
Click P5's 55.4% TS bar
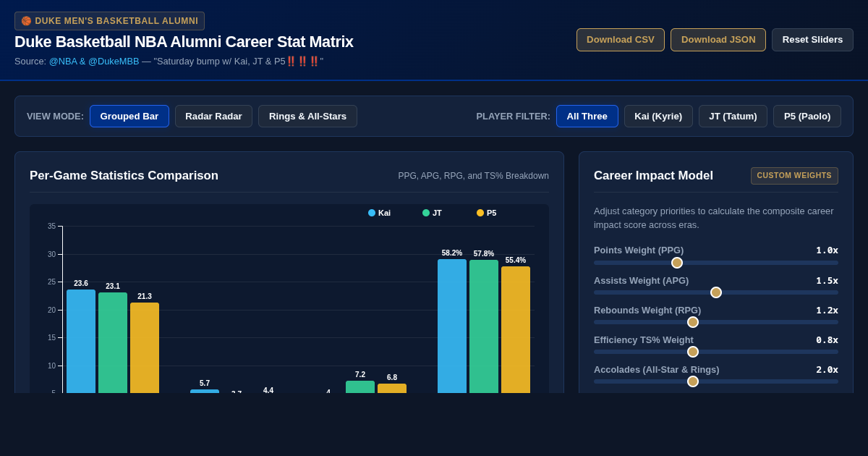coord(516,329)
